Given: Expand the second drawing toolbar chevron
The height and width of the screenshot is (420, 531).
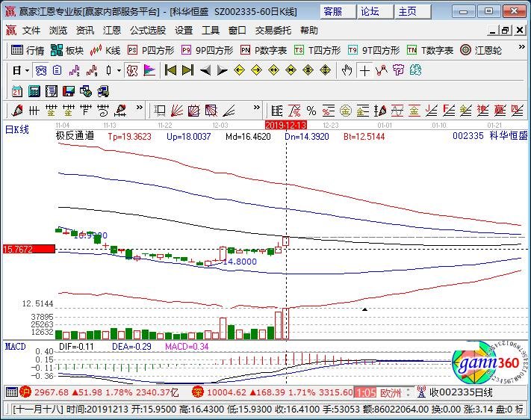Looking at the screenshot, I should (x=257, y=108).
